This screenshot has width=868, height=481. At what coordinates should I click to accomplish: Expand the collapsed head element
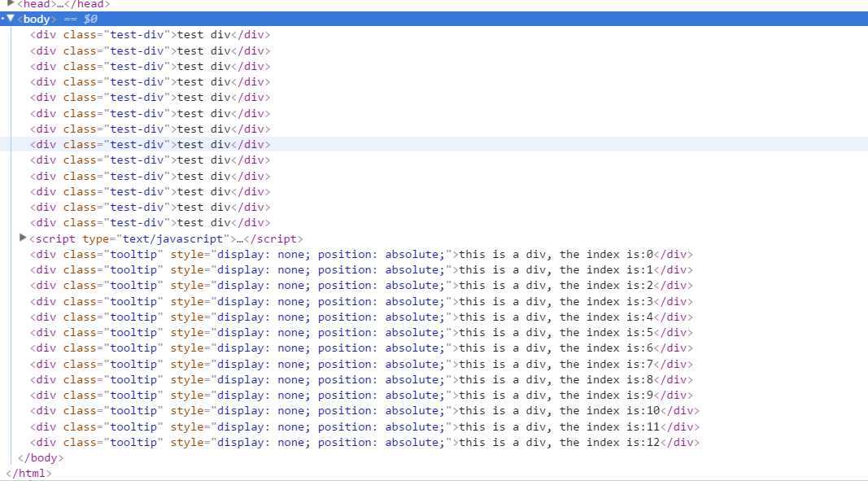10,3
